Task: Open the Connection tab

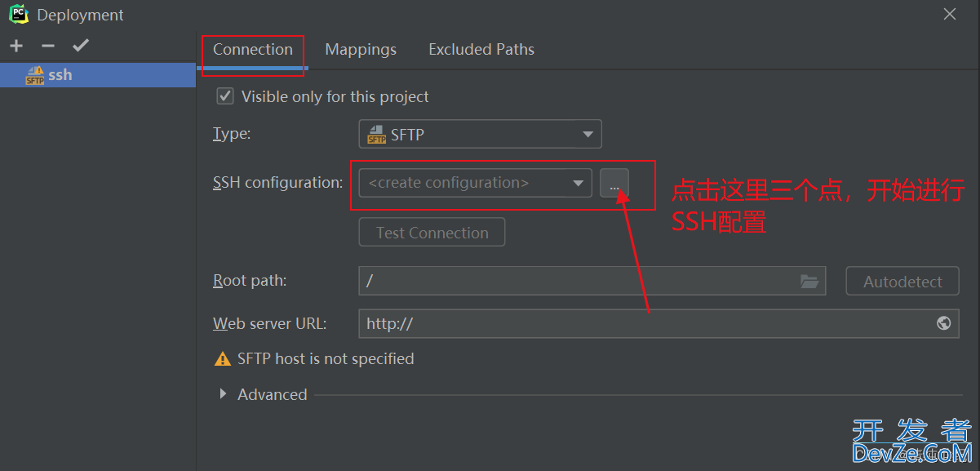Action: [253, 50]
